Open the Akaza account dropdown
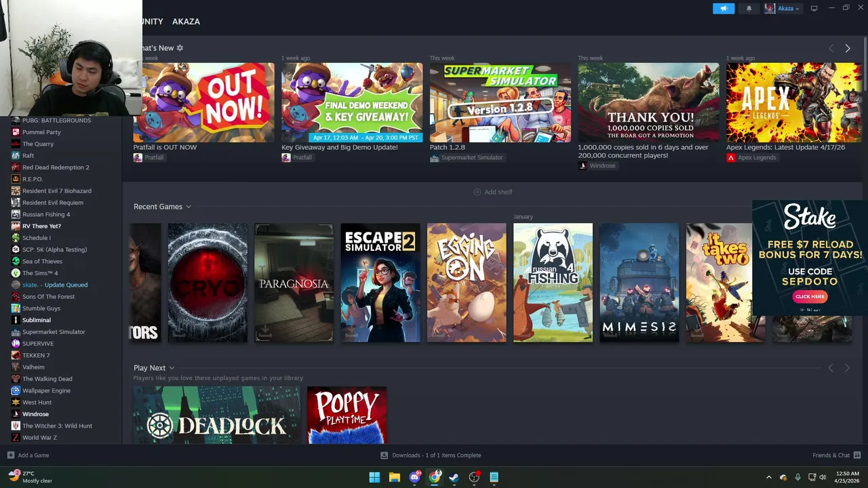The width and height of the screenshot is (868, 488). click(x=783, y=8)
